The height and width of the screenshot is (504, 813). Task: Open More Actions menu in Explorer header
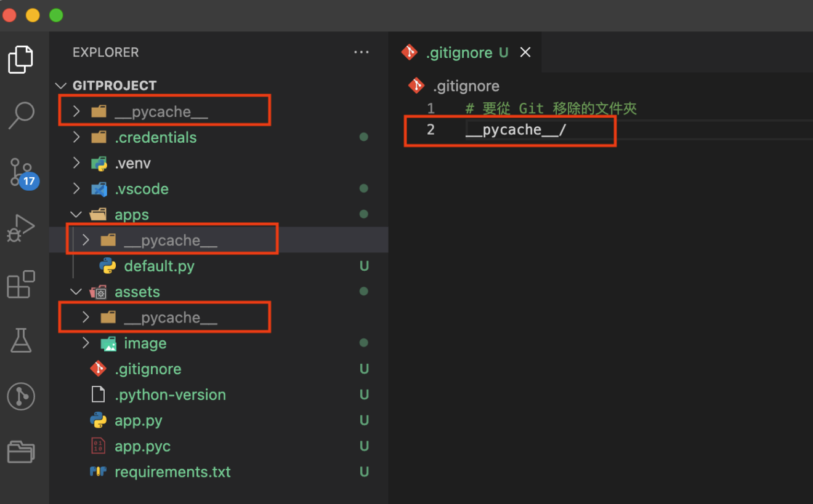362,52
